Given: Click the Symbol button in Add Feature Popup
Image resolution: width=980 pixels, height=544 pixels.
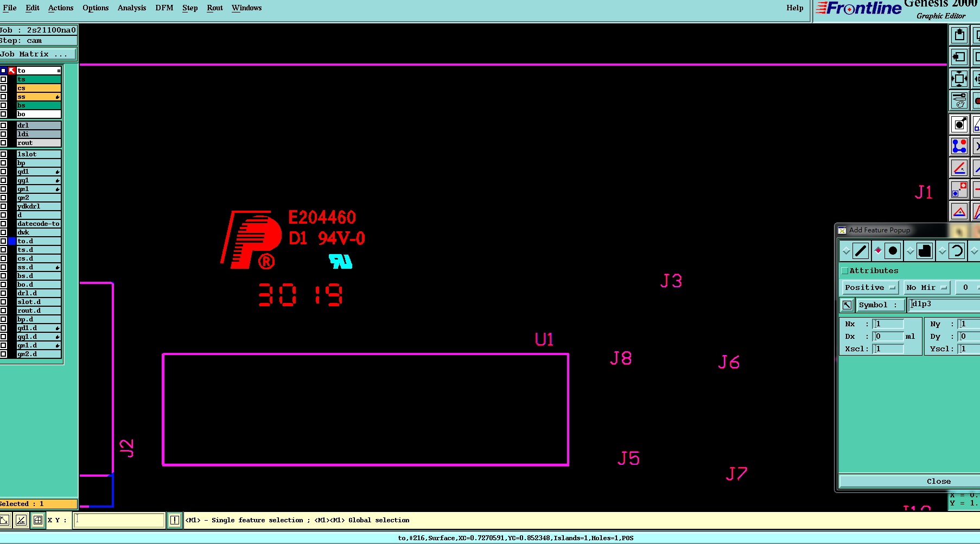Looking at the screenshot, I should tap(880, 305).
